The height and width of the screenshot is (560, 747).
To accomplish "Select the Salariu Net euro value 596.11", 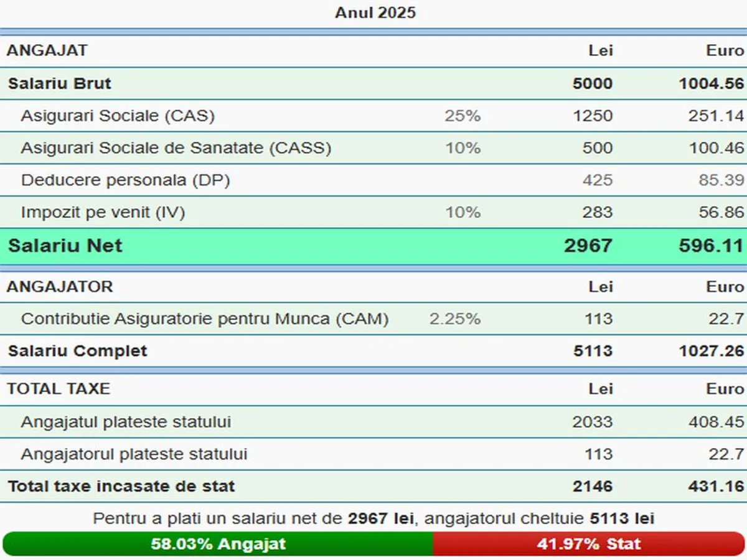I will click(711, 246).
